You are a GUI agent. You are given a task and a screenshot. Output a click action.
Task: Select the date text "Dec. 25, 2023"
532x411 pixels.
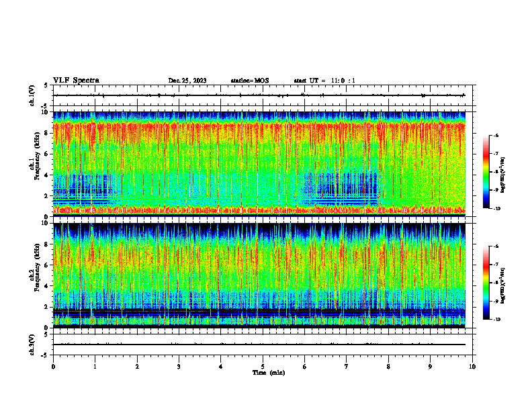click(187, 81)
